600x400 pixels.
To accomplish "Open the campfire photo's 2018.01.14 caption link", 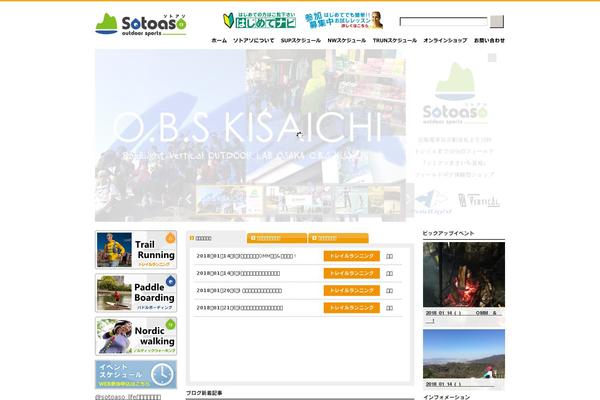I will click(464, 317).
